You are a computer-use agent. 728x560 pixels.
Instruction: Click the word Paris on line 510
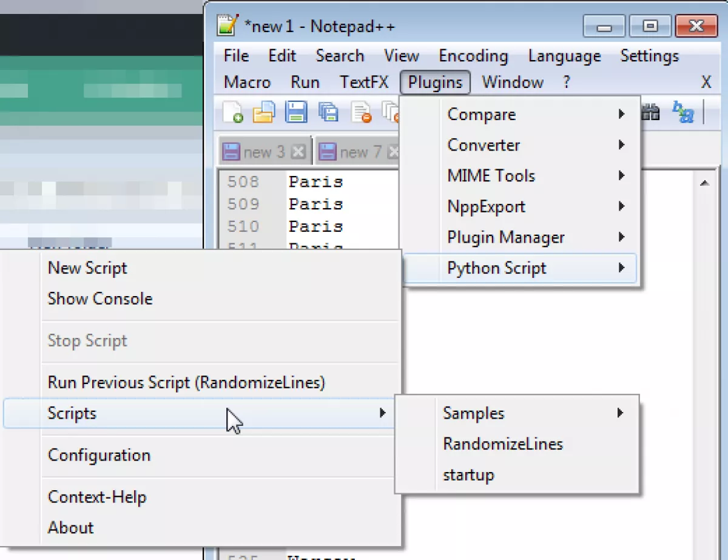coord(316,226)
